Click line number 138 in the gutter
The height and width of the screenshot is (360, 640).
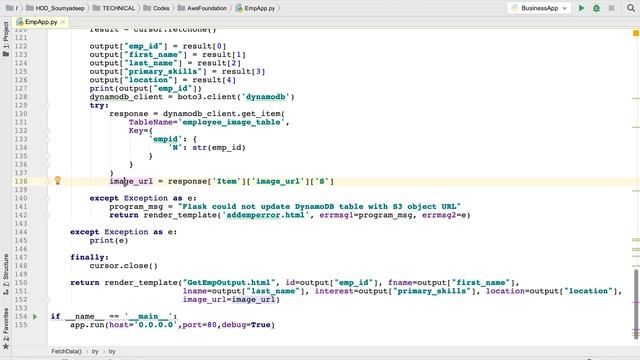pyautogui.click(x=21, y=181)
